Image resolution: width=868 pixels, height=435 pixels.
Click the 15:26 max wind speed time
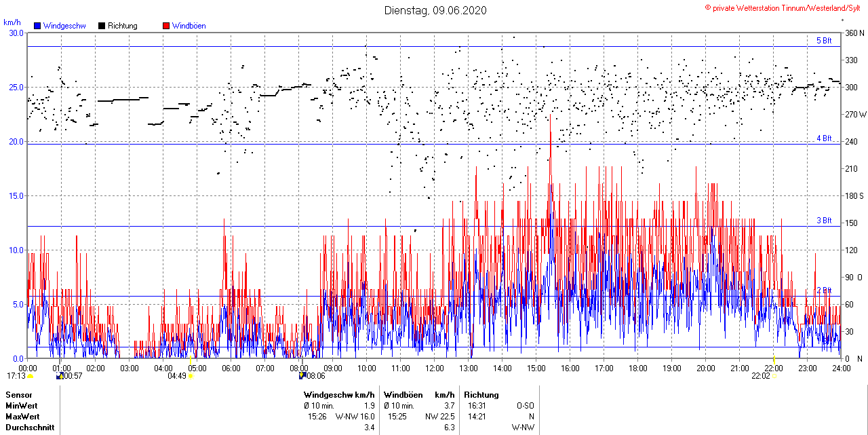click(x=317, y=416)
